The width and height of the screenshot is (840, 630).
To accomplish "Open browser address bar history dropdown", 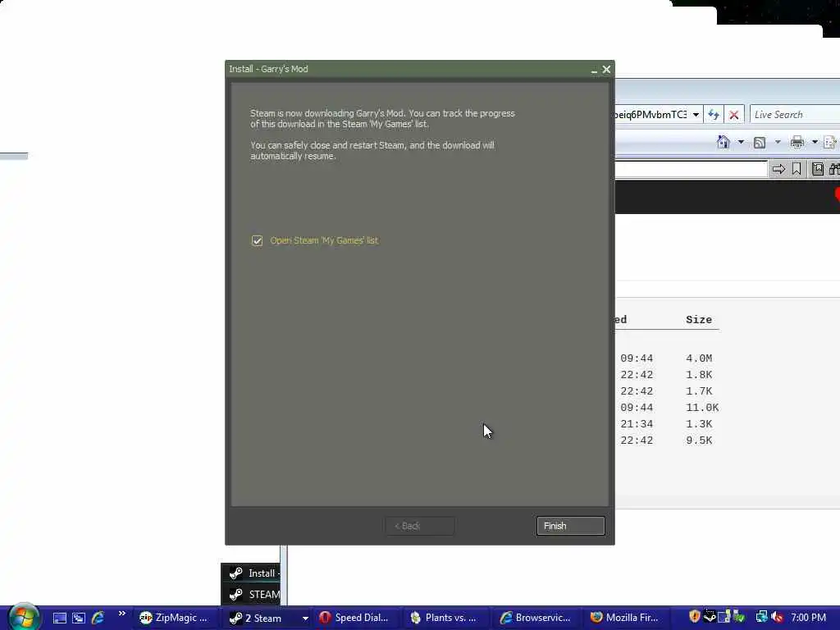I will pyautogui.click(x=696, y=114).
